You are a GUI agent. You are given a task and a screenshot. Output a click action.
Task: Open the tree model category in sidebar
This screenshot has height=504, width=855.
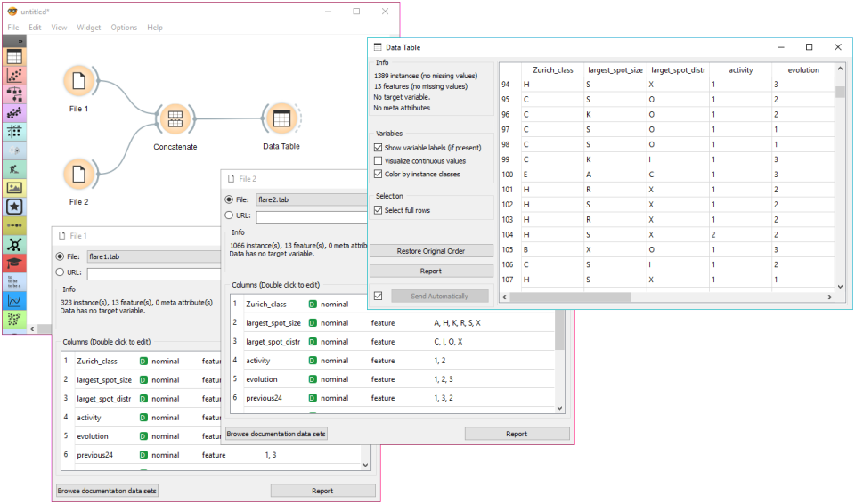coord(14,93)
